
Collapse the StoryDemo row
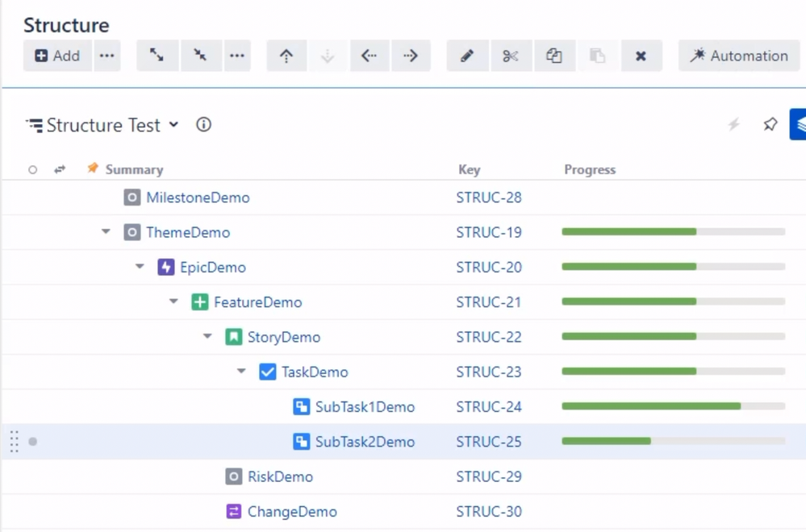point(207,336)
